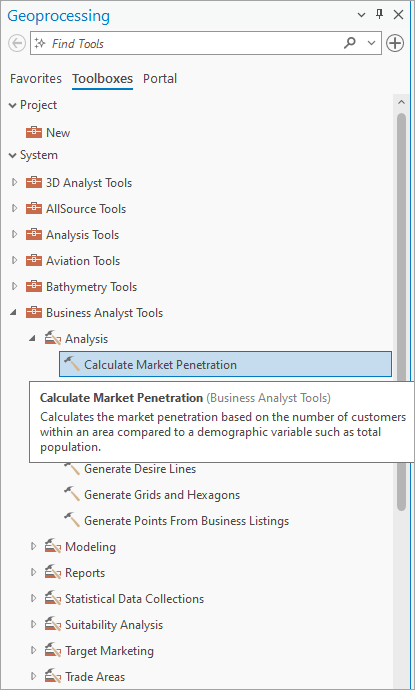This screenshot has width=415, height=690.
Task: Click Generate Points From Business Listings icon
Action: [x=72, y=520]
